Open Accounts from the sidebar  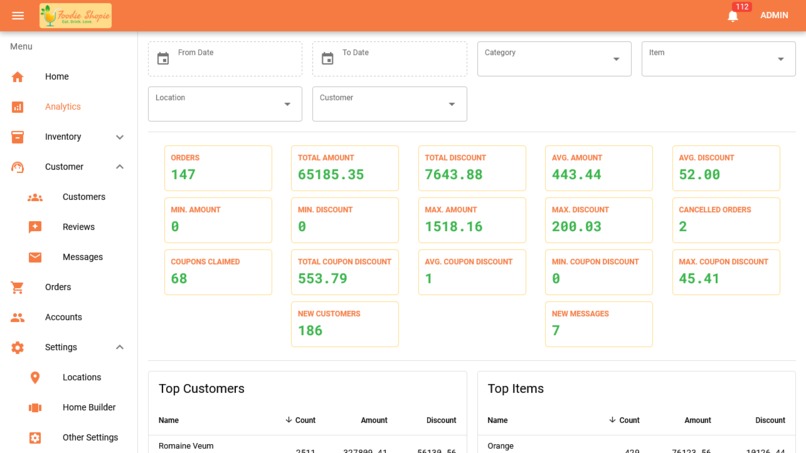click(x=63, y=317)
